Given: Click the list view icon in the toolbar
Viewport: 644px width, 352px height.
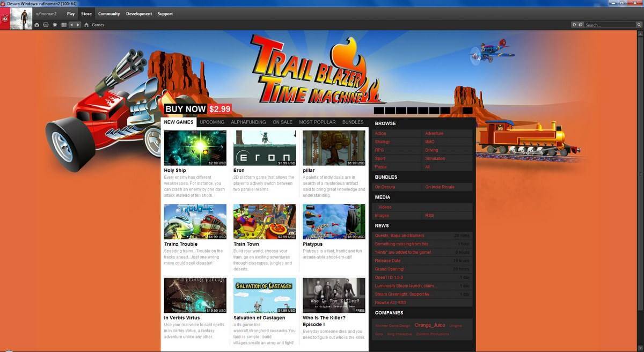Looking at the screenshot, I should click(64, 25).
